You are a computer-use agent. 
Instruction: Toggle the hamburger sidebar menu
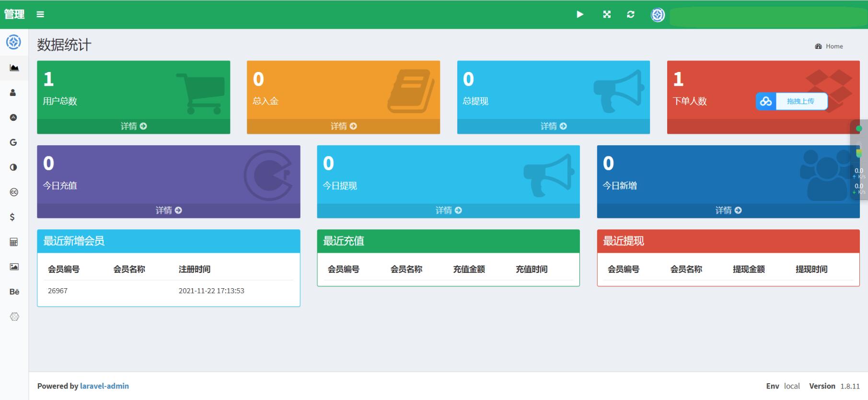point(40,14)
